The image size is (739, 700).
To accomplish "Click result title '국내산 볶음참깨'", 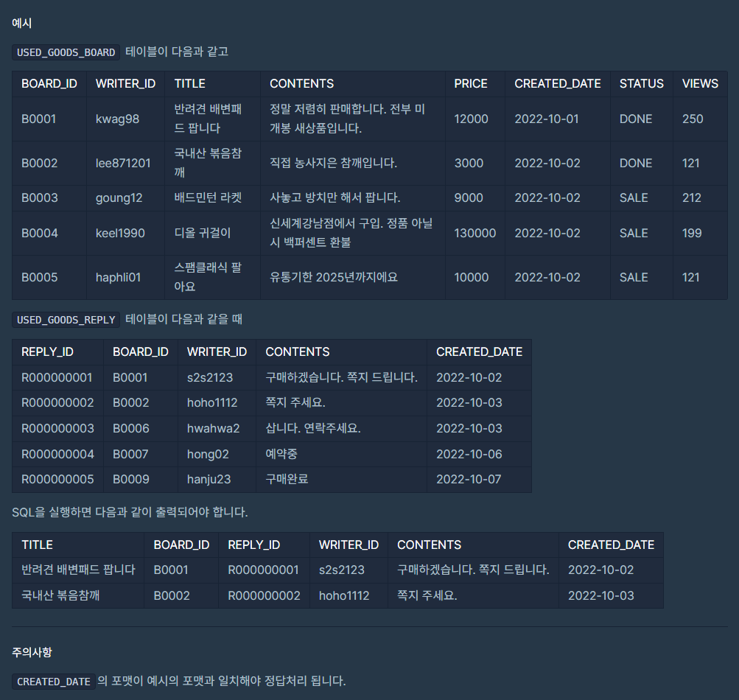I will tap(60, 595).
